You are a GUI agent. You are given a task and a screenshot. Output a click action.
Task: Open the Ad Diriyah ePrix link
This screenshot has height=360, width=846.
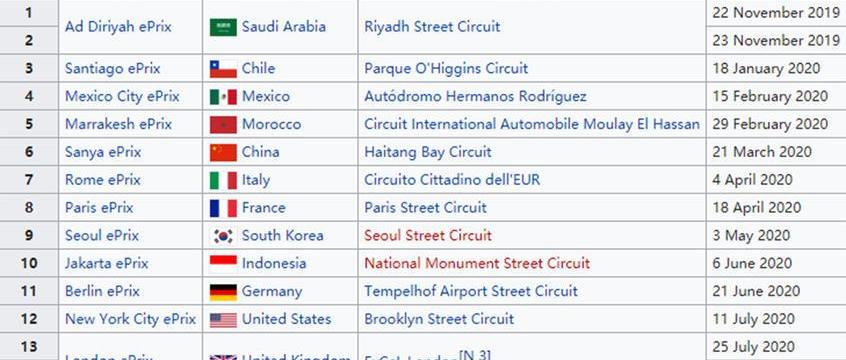tap(118, 27)
